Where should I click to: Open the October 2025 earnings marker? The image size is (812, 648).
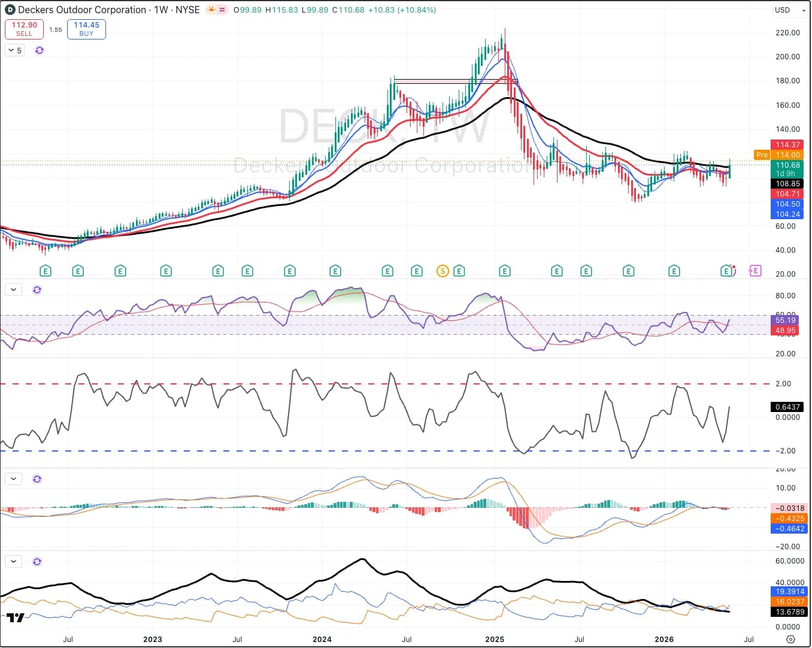[x=629, y=271]
